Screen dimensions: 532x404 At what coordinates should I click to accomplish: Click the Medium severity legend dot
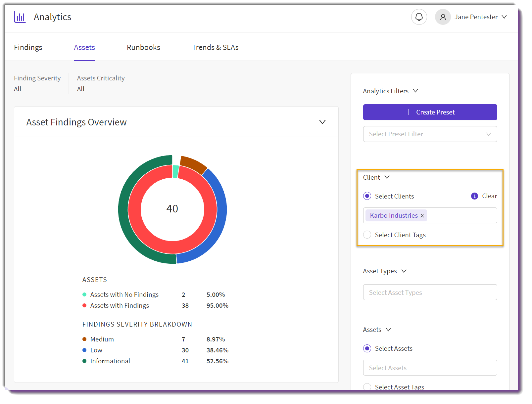coord(84,339)
